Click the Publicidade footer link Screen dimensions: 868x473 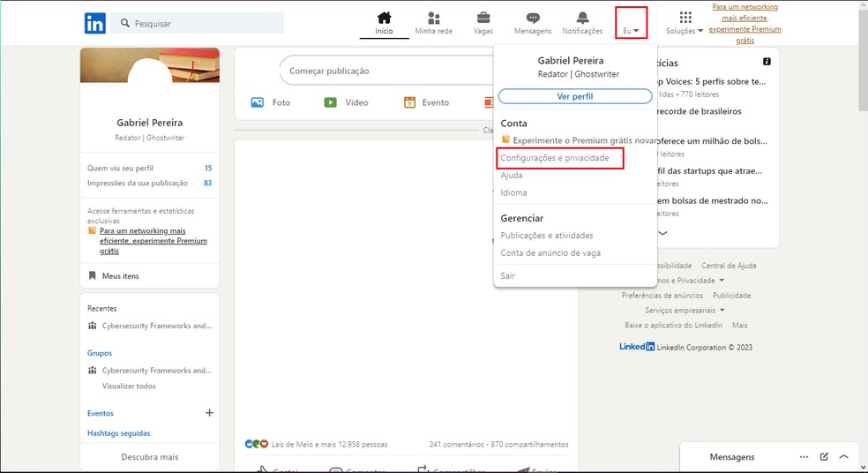[x=732, y=296]
